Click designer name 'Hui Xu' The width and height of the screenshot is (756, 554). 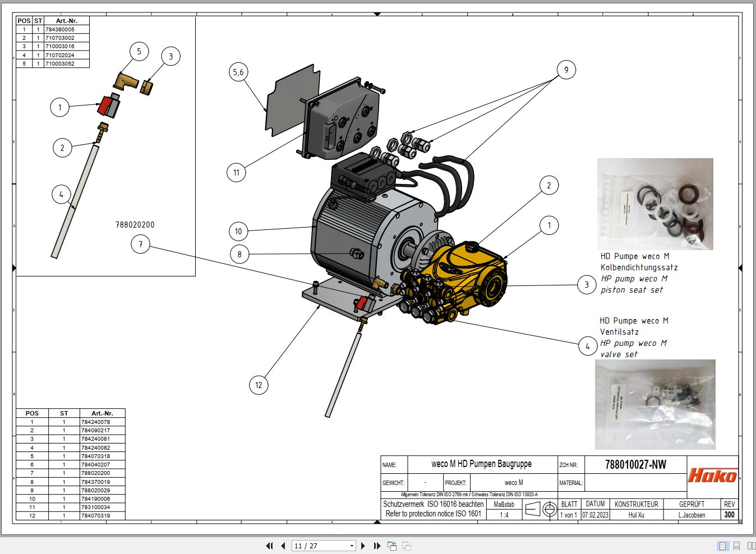[x=636, y=515]
